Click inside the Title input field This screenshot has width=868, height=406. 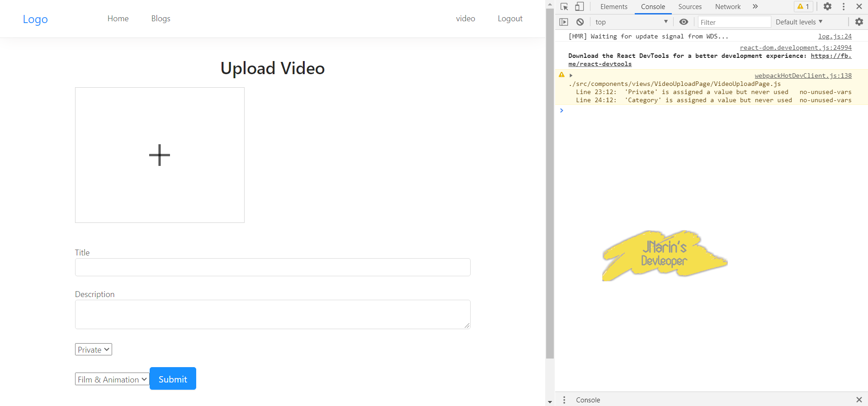[273, 267]
